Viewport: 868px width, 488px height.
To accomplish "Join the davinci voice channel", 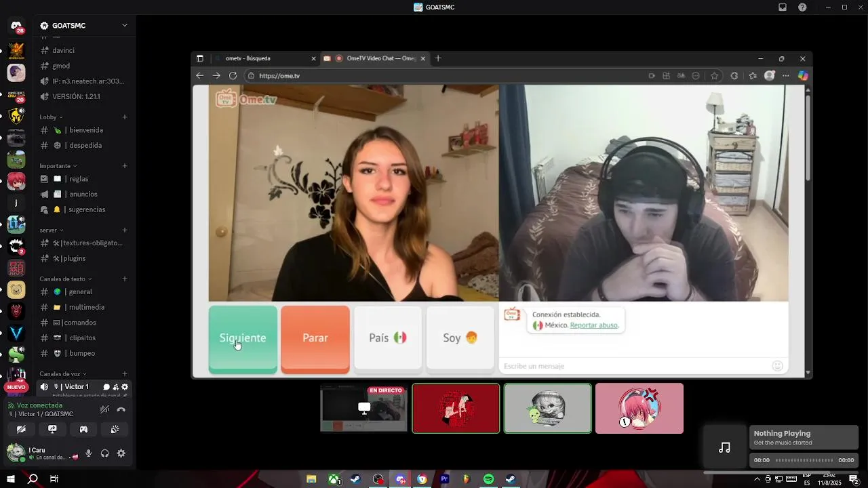I will click(83, 51).
